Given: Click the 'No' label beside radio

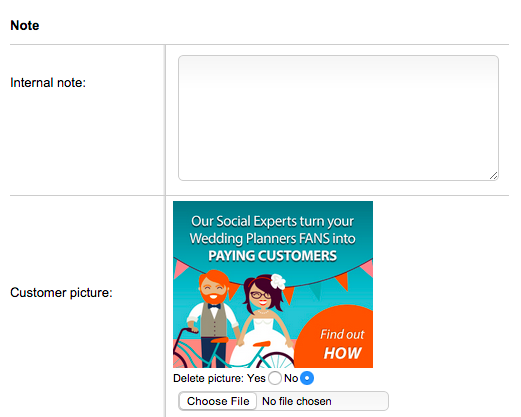Looking at the screenshot, I should tap(291, 378).
